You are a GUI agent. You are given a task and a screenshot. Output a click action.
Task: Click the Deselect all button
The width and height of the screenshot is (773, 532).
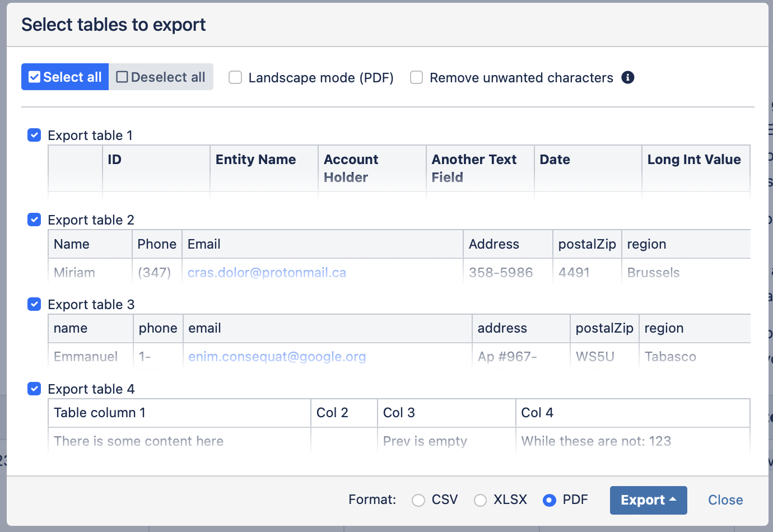[161, 77]
